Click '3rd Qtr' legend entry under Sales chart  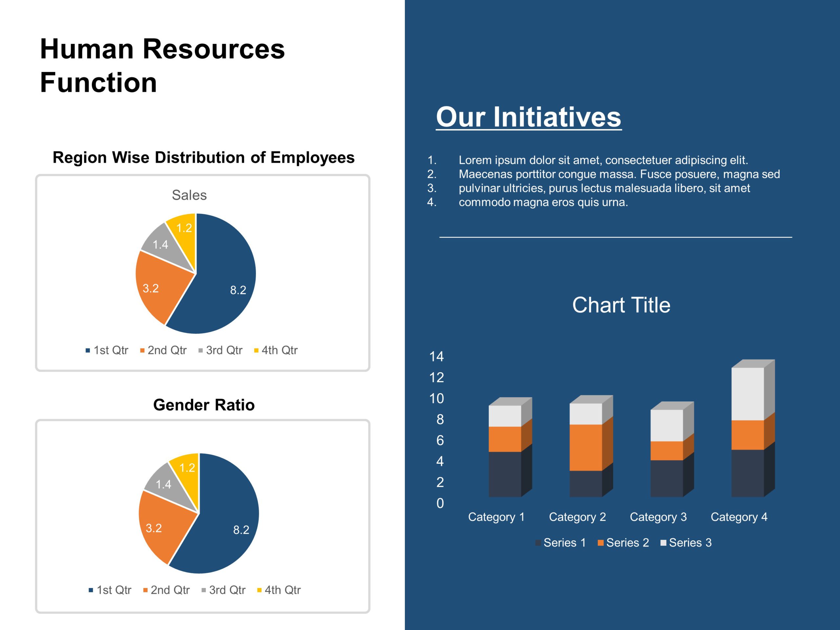(220, 350)
